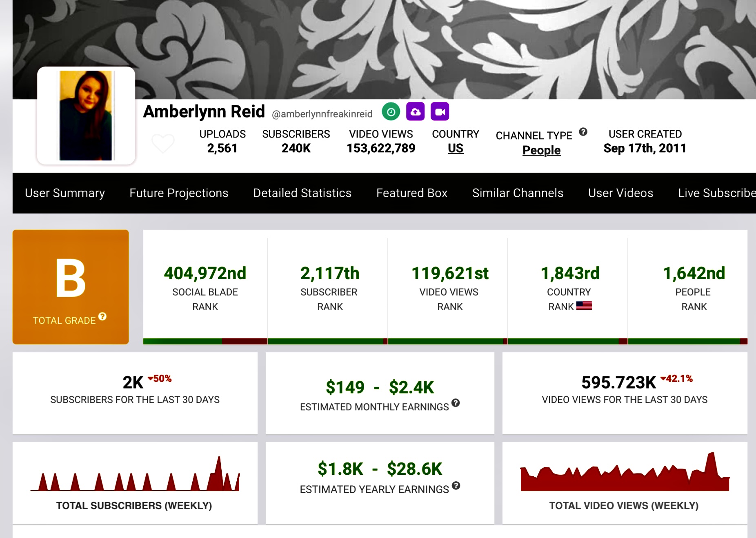Open the User Summary tab
The width and height of the screenshot is (756, 538).
tap(65, 193)
